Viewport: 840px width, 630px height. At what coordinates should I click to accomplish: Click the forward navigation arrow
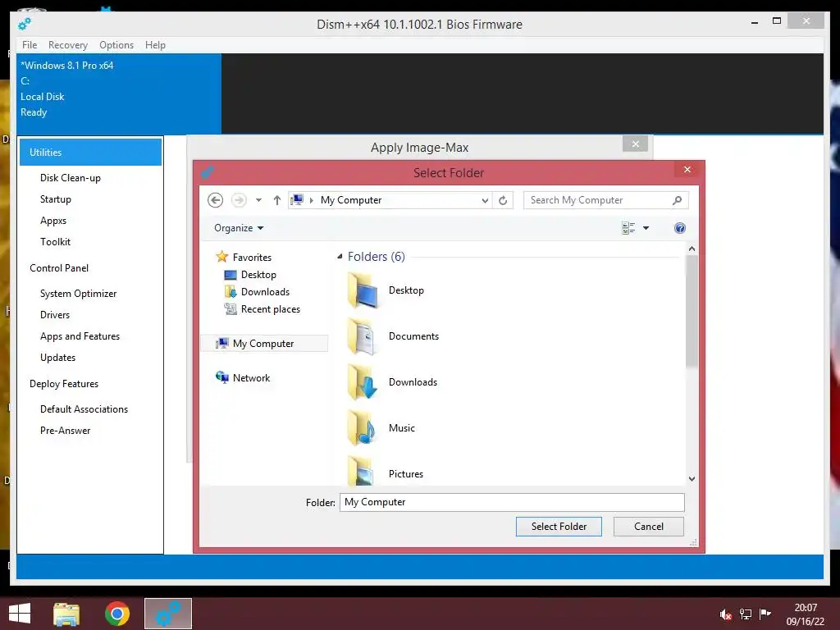coord(239,200)
